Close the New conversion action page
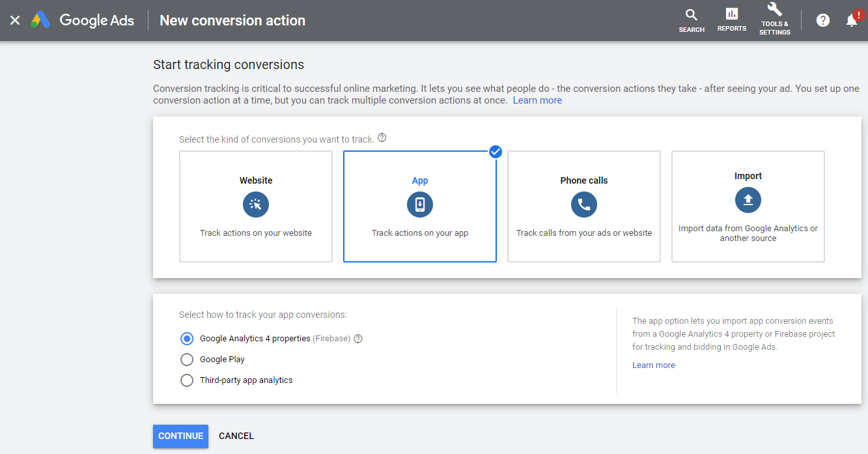 pos(15,20)
